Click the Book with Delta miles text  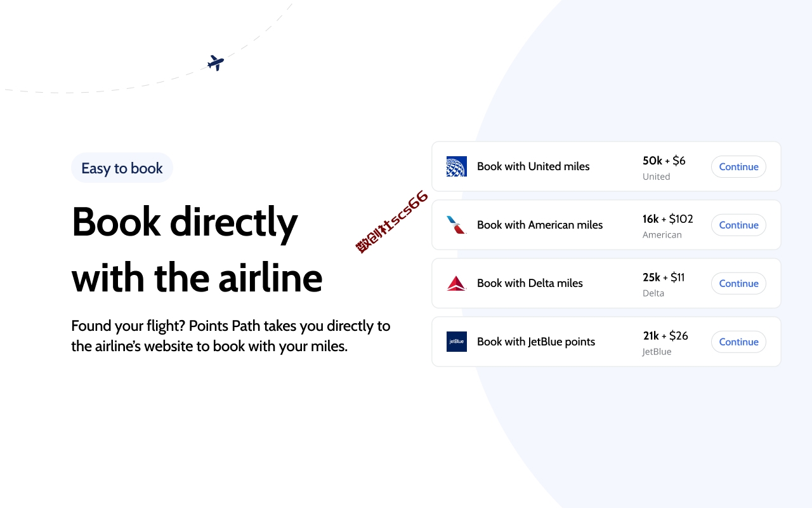tap(530, 283)
